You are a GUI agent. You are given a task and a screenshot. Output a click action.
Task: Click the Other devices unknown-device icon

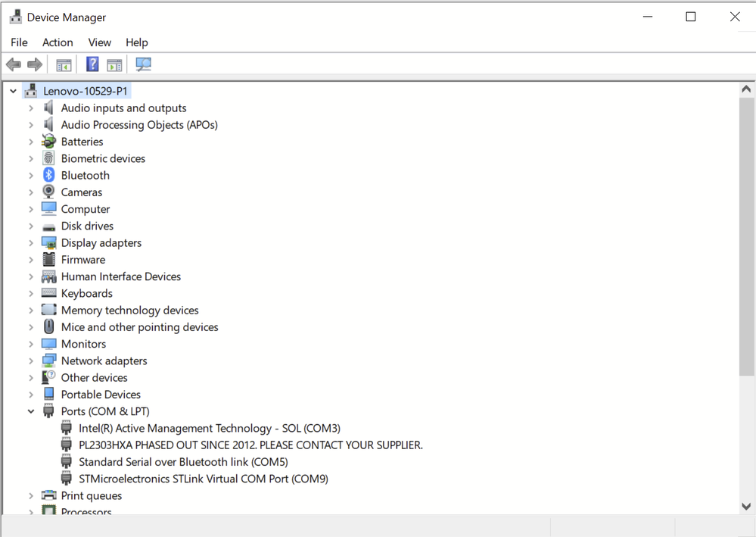tap(48, 377)
